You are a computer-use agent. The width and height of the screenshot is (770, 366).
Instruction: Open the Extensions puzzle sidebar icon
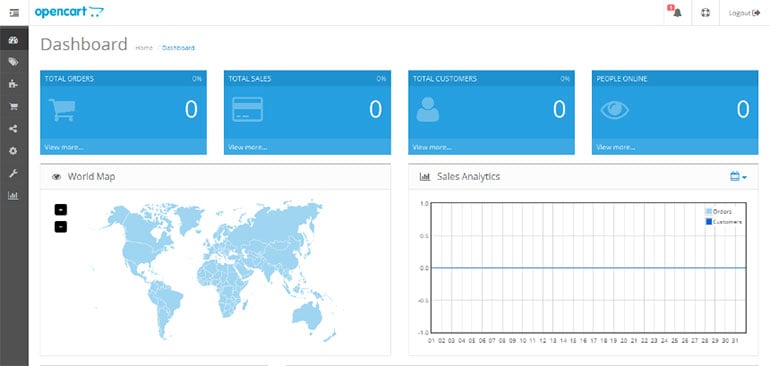13,84
